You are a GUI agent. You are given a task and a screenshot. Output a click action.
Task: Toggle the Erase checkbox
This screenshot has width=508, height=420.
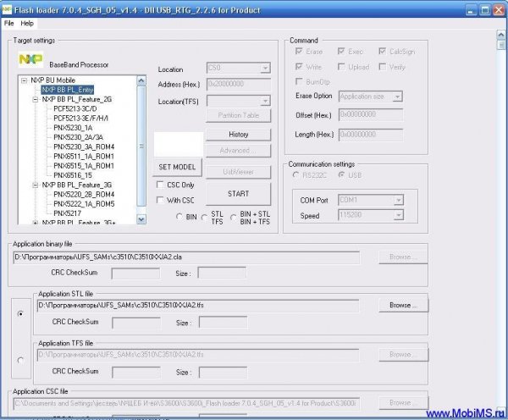click(x=299, y=51)
